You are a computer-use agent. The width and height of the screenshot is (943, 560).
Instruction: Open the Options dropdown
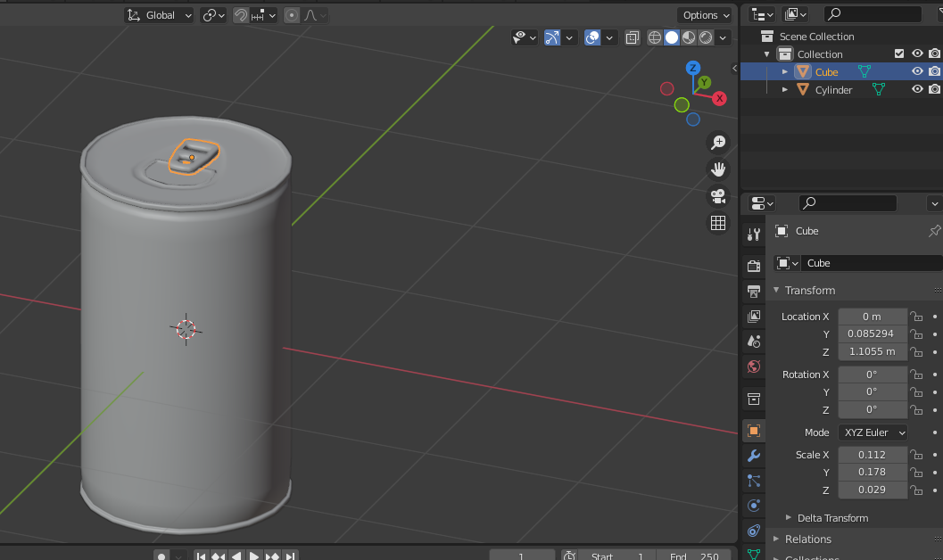tap(706, 15)
